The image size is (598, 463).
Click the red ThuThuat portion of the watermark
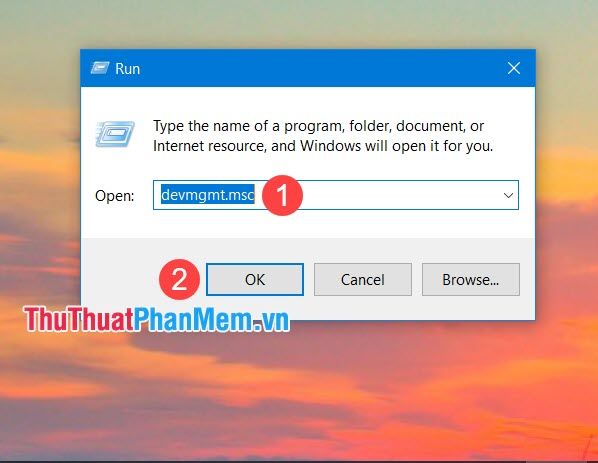pyautogui.click(x=79, y=319)
